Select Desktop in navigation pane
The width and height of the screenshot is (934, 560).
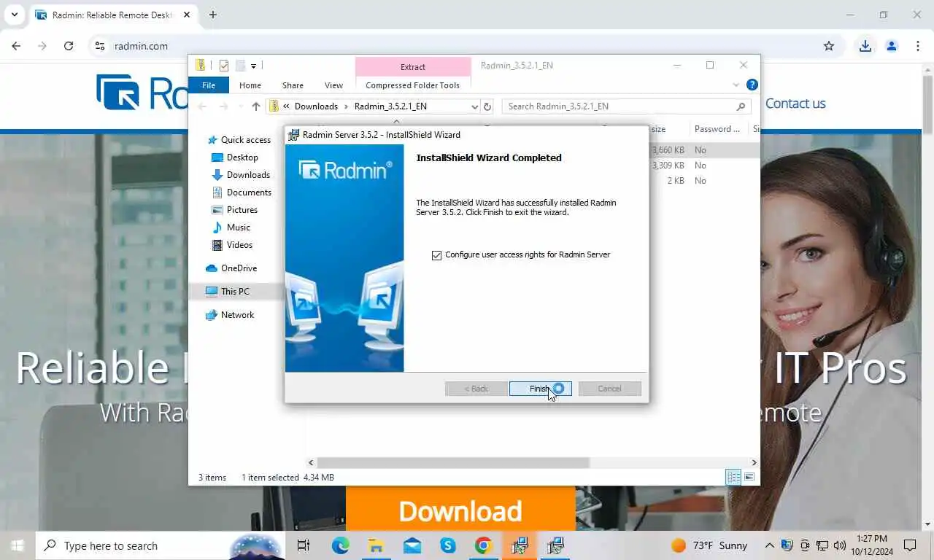(x=242, y=157)
